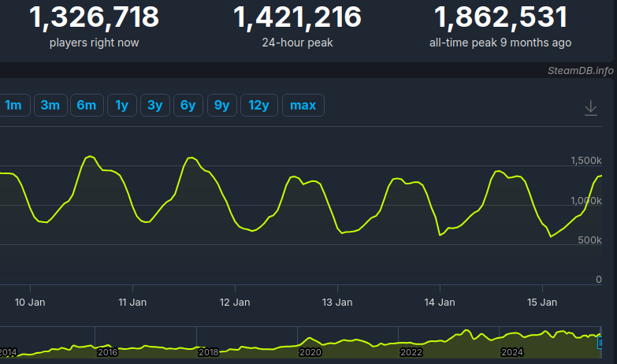Click the 1,326,718 players right now figure
Screen dimensions: 617x364
(x=94, y=17)
